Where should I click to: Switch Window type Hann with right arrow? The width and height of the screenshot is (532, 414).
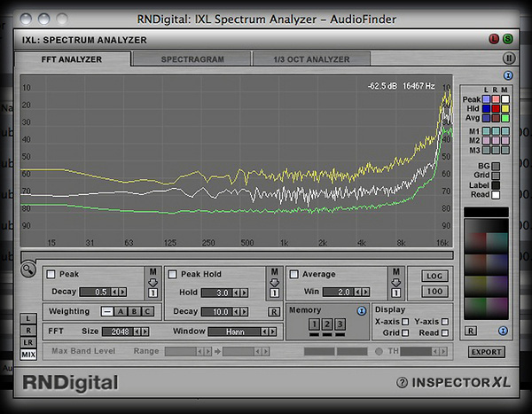[272, 332]
